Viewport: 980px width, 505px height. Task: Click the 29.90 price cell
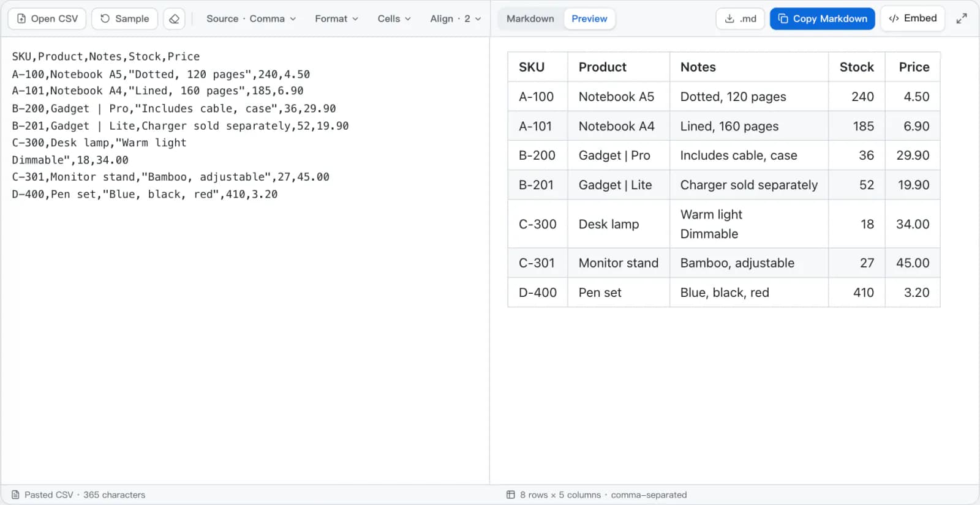(x=913, y=155)
